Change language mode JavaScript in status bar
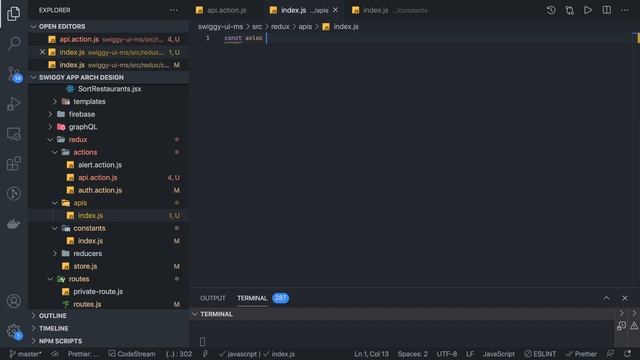Image resolution: width=640 pixels, height=360 pixels. [x=498, y=354]
